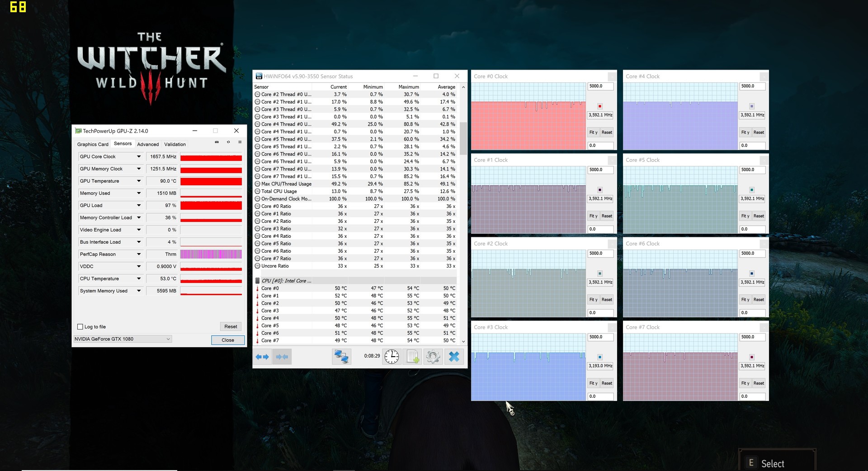
Task: Click the On-Demand Clock Mo... sensor row
Action: pyautogui.click(x=355, y=199)
